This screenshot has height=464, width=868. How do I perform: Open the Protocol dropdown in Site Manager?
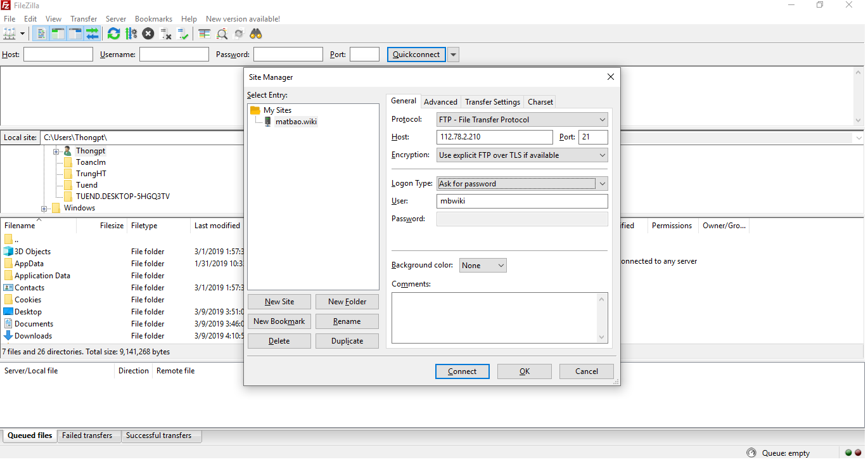coord(521,119)
